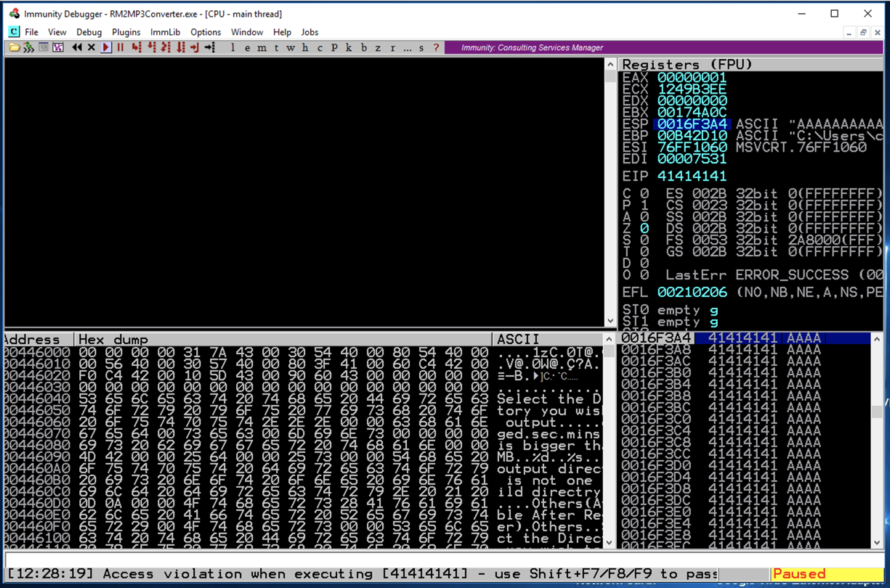The image size is (890, 588).
Task: Click the Step over toolbar icon
Action: point(150,47)
